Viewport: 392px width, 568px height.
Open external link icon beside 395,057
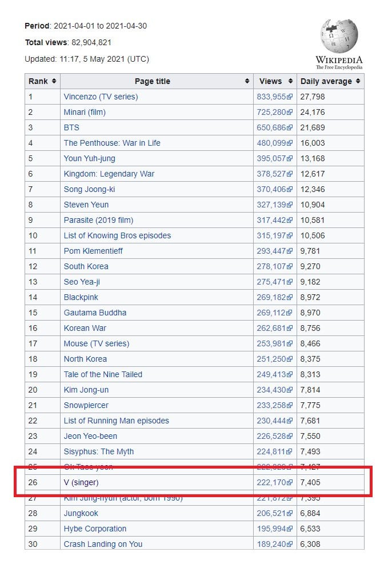click(x=290, y=159)
